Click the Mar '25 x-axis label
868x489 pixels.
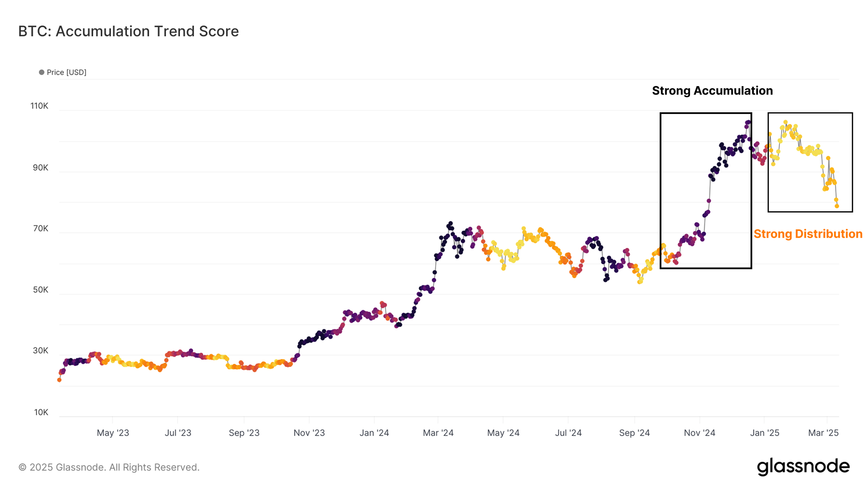click(823, 433)
